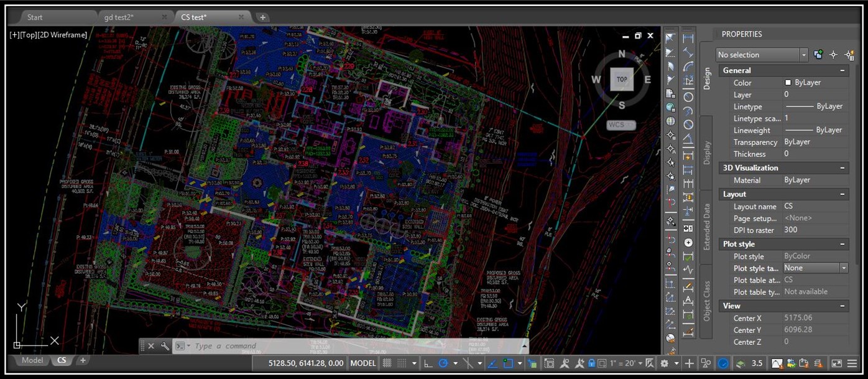Select the Arc Length dimension tool

coord(688,67)
